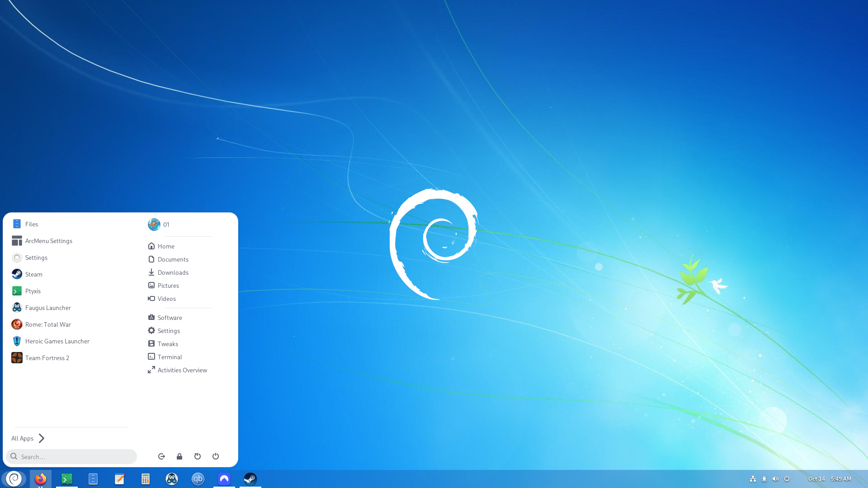
Task: Click the Power Off icon in menu
Action: (216, 456)
